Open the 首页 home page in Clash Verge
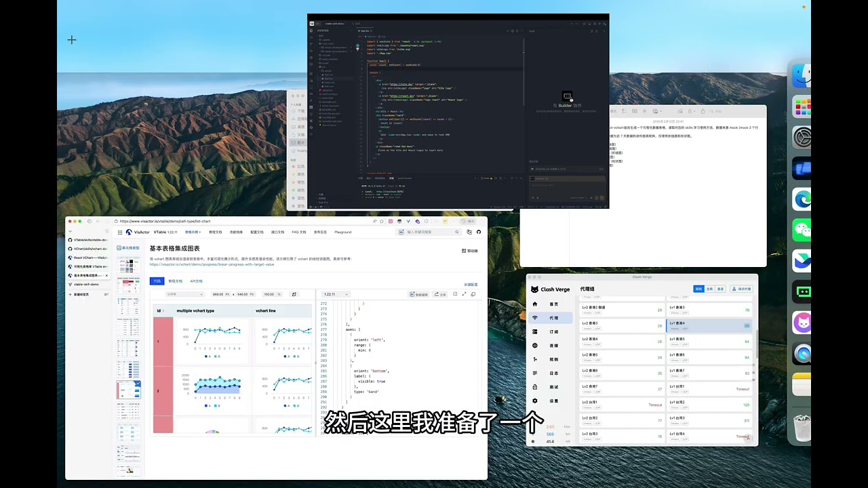 point(551,304)
